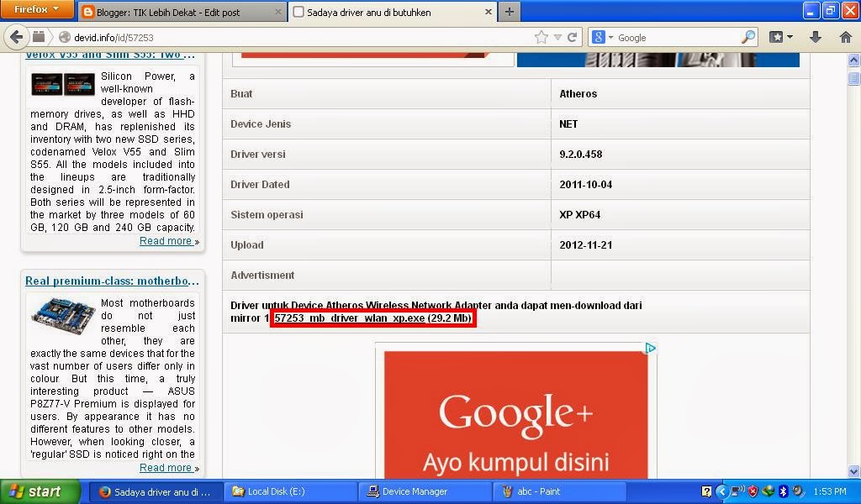Click the AdChoices triangle icon on ad

tap(650, 348)
